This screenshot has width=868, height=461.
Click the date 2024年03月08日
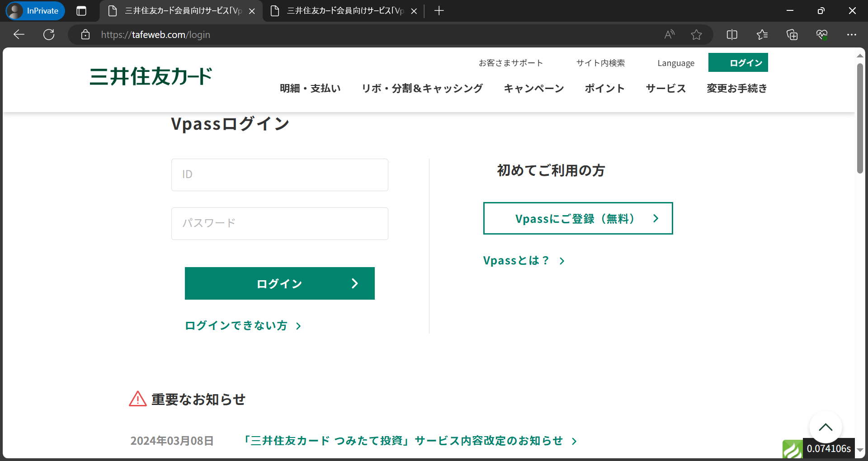click(172, 441)
